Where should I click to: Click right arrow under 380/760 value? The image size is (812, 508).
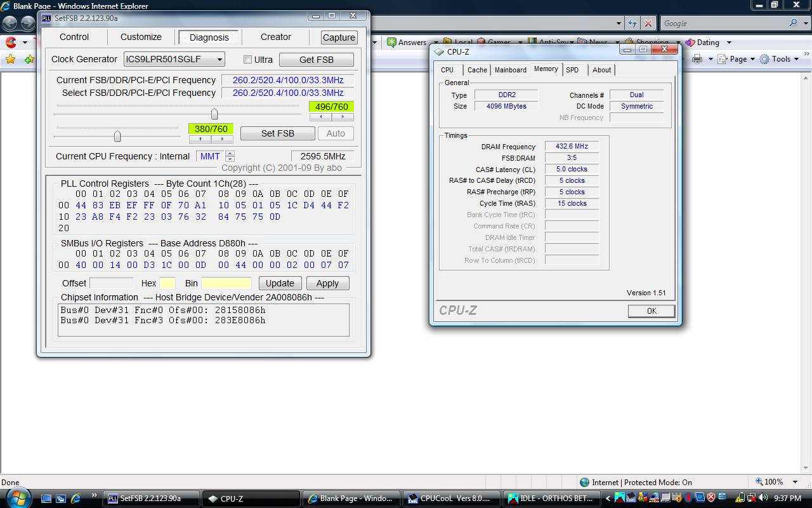point(222,139)
